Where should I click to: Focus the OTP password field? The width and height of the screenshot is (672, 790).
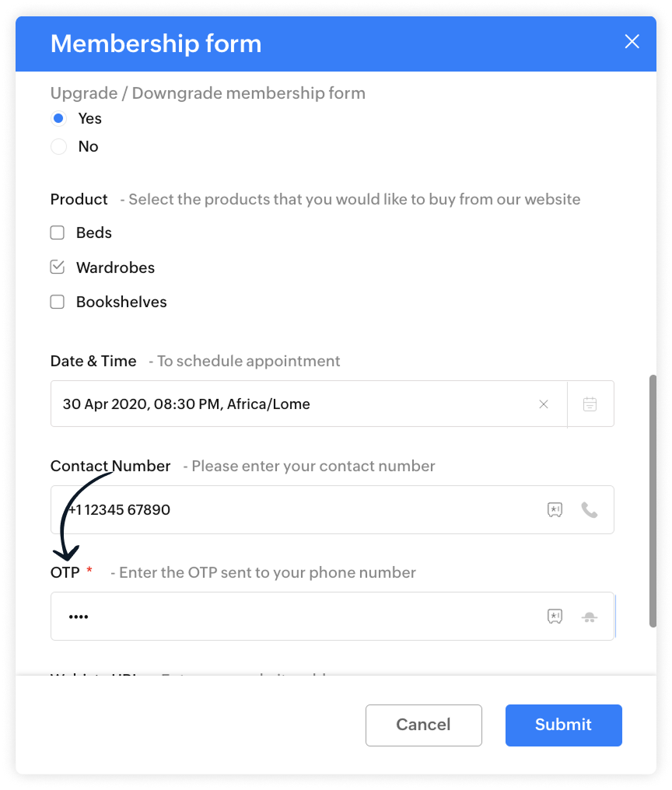[297, 616]
